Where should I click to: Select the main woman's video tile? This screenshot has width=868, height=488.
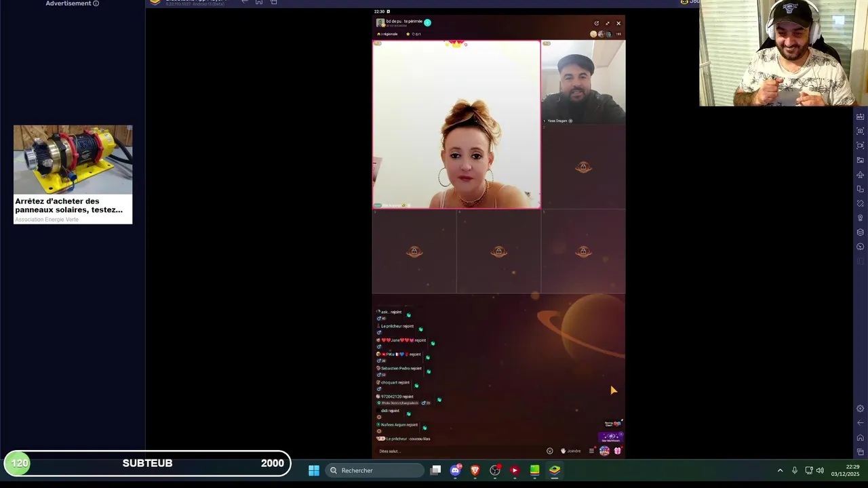point(456,124)
